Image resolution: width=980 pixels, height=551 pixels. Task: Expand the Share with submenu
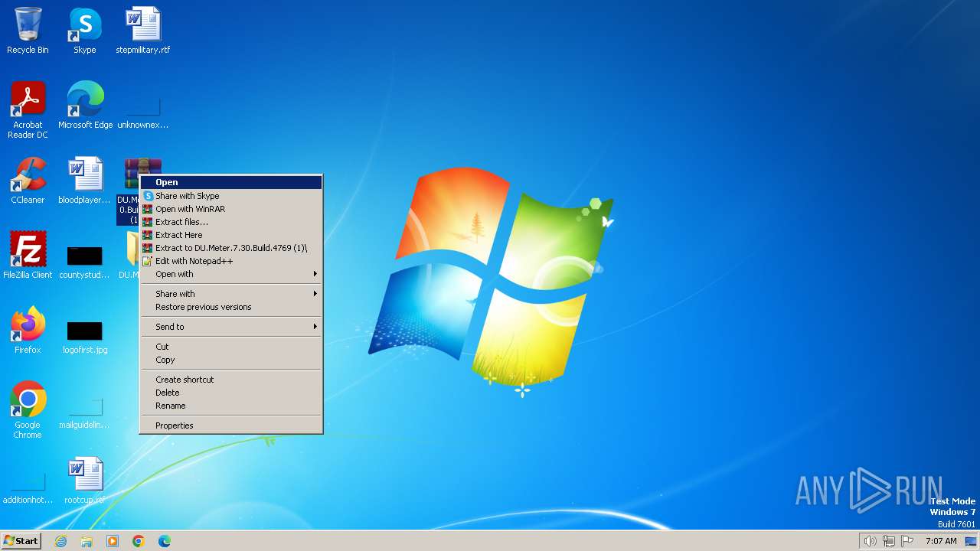(231, 294)
